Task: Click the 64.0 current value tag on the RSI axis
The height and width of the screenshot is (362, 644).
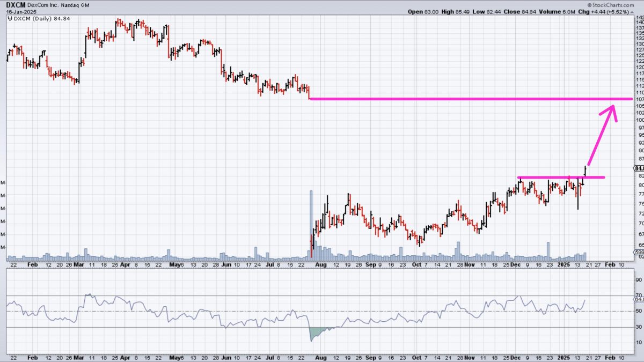Action: point(639,300)
